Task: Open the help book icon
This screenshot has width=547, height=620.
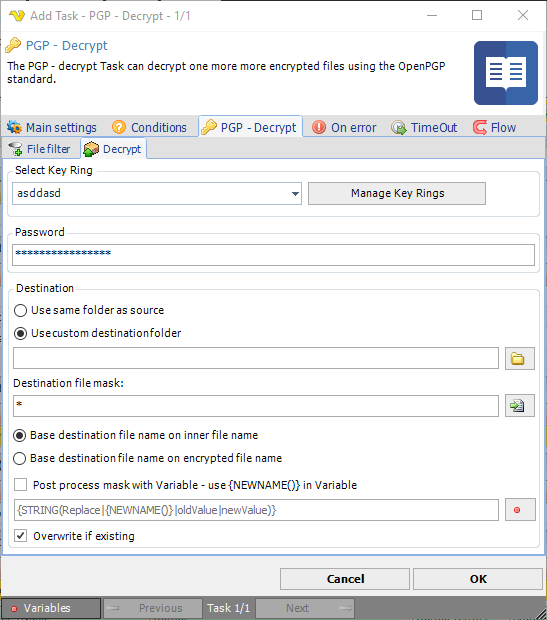Action: (505, 73)
